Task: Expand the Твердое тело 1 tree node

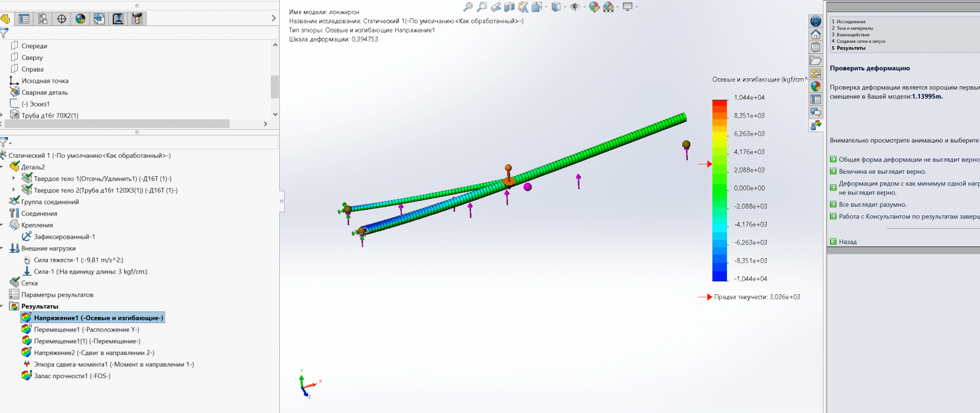Action: (13, 179)
